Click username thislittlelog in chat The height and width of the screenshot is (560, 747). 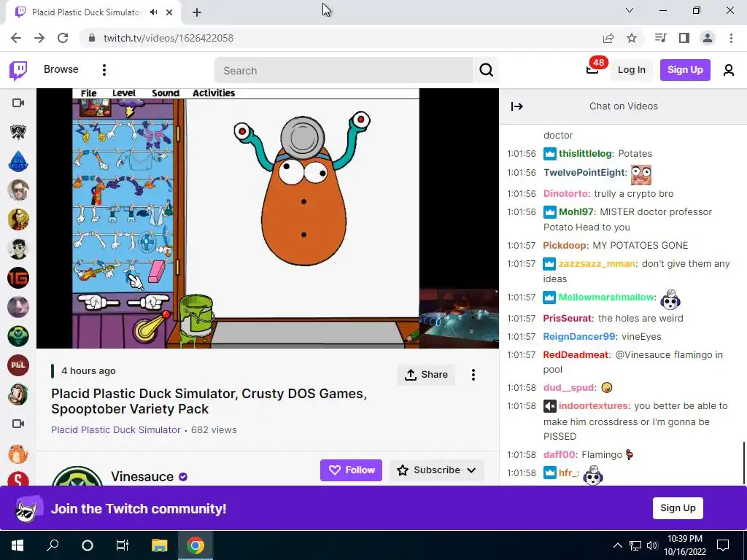tap(585, 154)
